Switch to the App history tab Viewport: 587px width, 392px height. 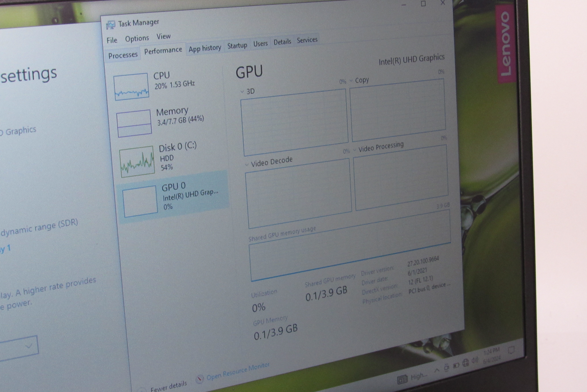pyautogui.click(x=205, y=48)
